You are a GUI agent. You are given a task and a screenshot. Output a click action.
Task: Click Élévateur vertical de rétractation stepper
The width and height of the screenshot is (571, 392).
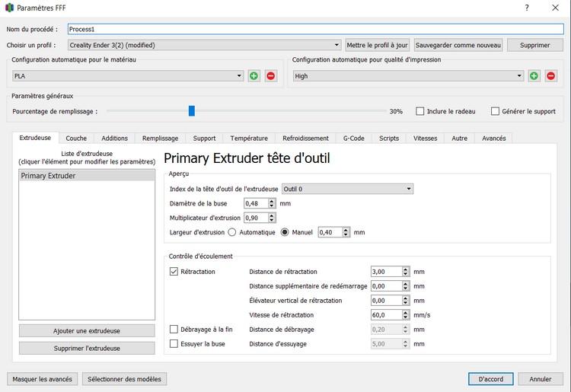pos(406,301)
